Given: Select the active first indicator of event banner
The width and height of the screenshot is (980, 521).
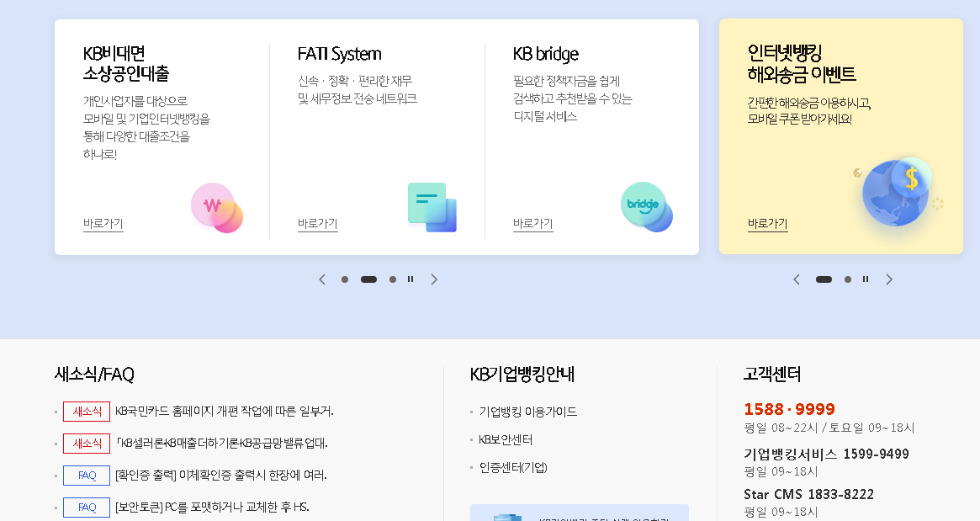Looking at the screenshot, I should [x=824, y=279].
